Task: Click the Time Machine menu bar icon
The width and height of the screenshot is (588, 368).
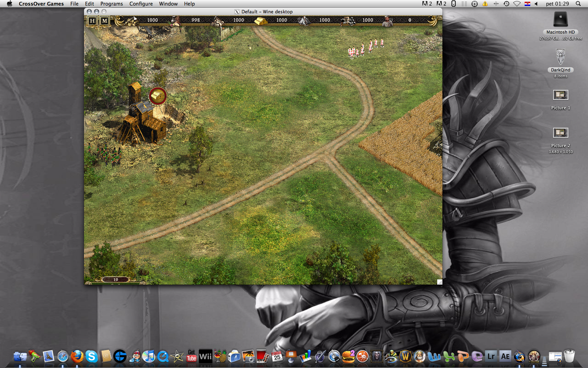Action: tap(506, 4)
